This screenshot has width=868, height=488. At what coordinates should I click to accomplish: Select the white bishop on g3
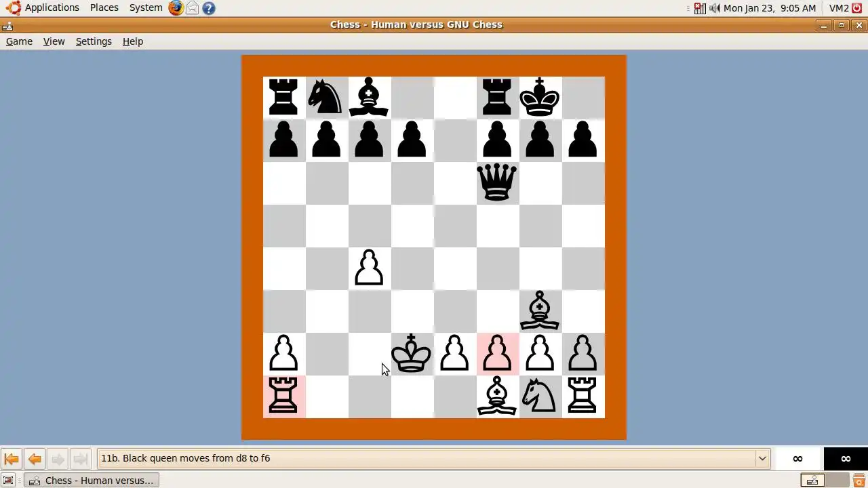coord(540,310)
